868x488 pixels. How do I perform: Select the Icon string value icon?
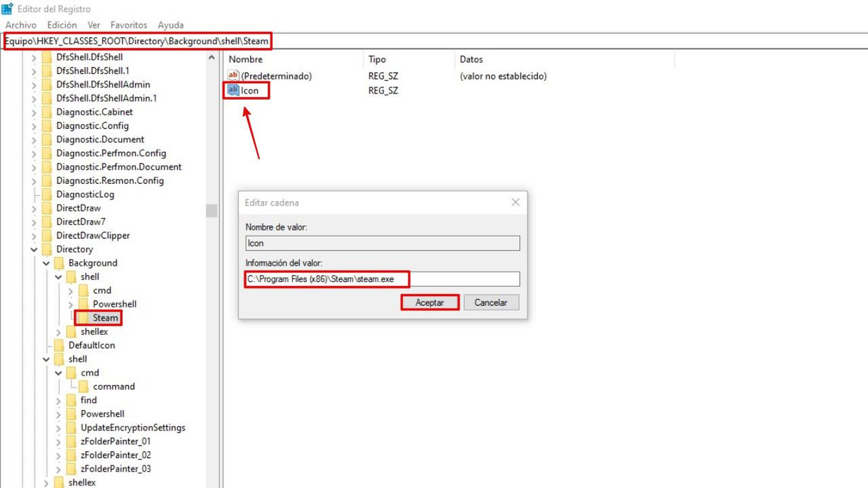click(x=233, y=90)
